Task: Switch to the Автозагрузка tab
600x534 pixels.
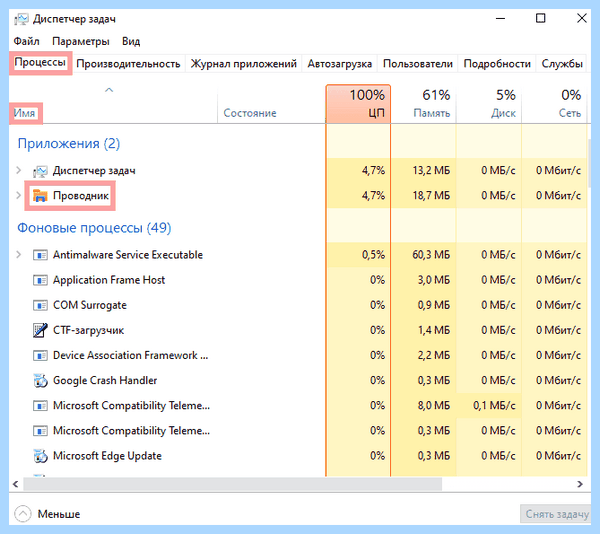Action: (339, 63)
